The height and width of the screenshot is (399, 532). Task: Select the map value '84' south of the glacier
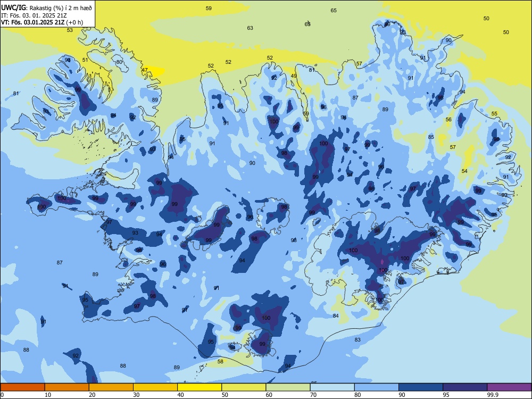[x=336, y=316]
